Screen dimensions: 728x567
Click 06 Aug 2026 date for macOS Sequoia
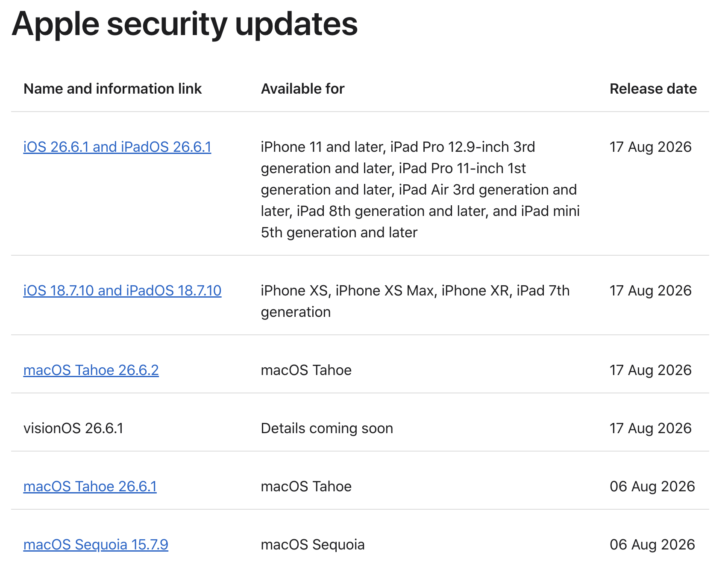(x=652, y=544)
